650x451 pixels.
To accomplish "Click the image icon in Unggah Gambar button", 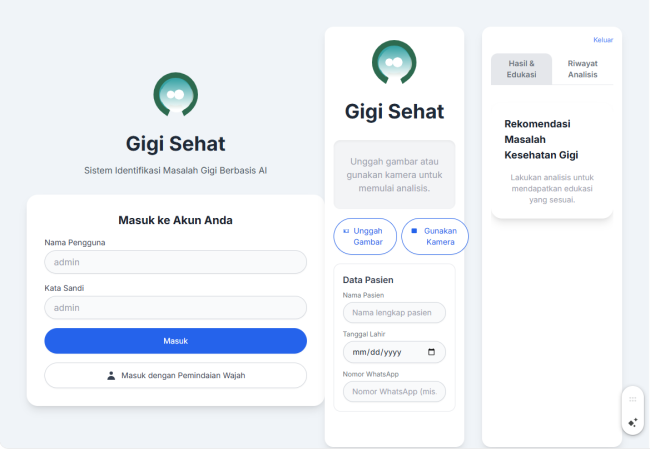I will (x=346, y=231).
